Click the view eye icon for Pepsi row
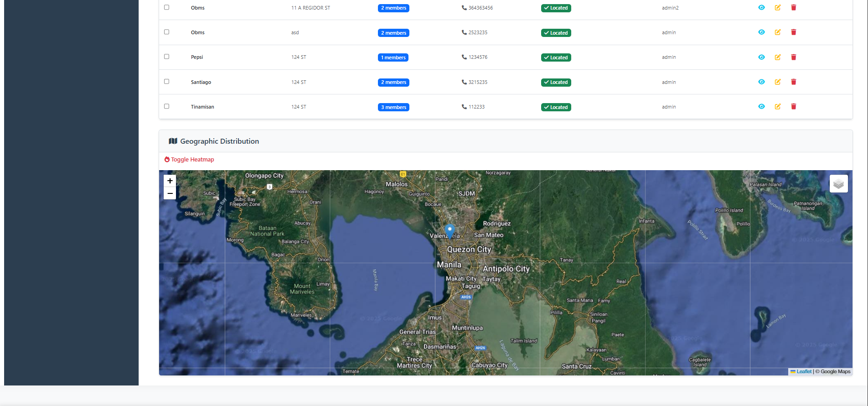This screenshot has width=868, height=406. point(761,57)
